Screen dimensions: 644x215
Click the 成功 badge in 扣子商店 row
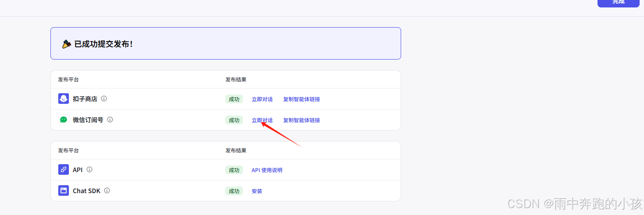[x=234, y=99]
